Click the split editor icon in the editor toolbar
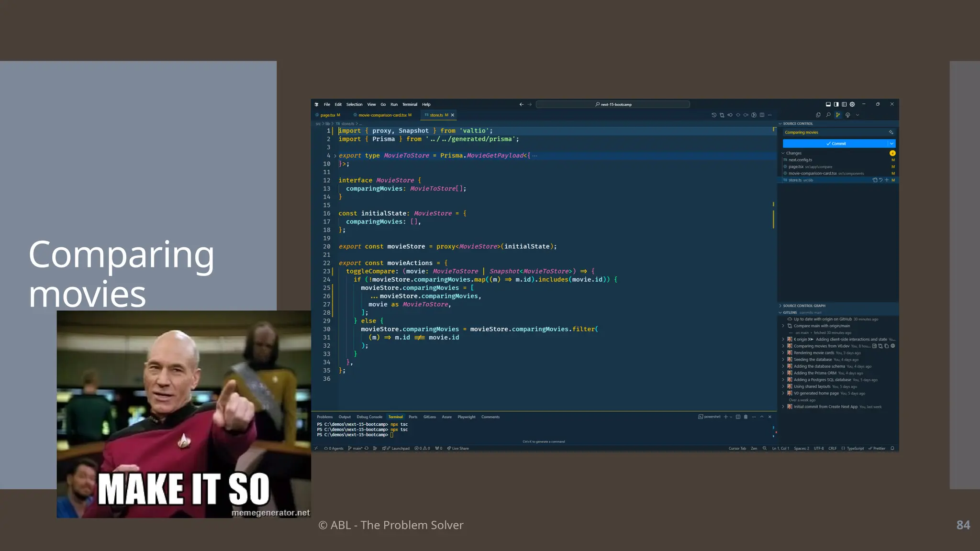 tap(762, 115)
